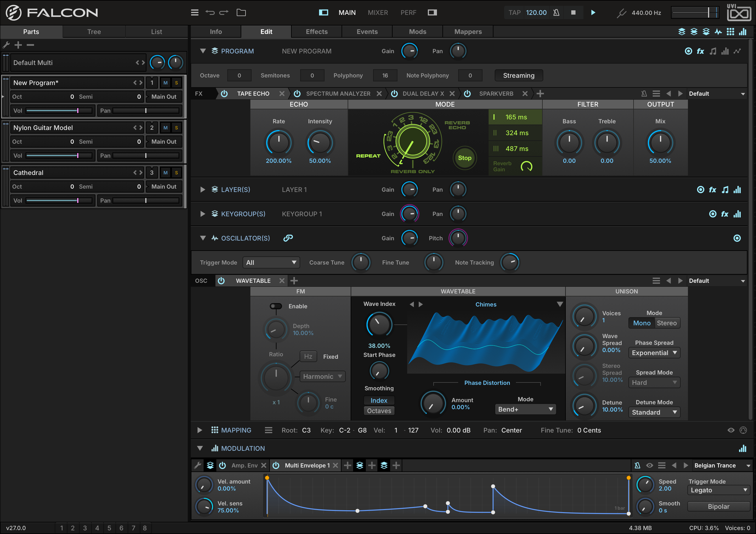Image resolution: width=756 pixels, height=534 pixels.
Task: Collapse the PROGRAM section triangle
Action: [x=203, y=51]
